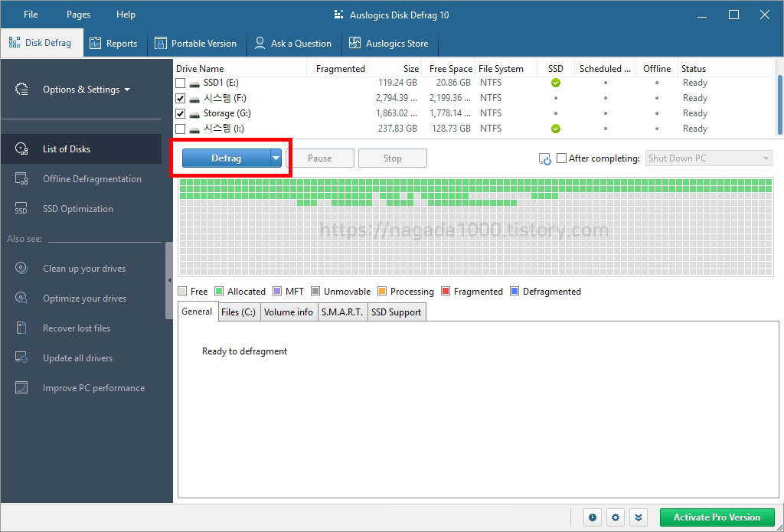Click the Clean up your drives icon
Image resolution: width=784 pixels, height=532 pixels.
pyautogui.click(x=21, y=269)
